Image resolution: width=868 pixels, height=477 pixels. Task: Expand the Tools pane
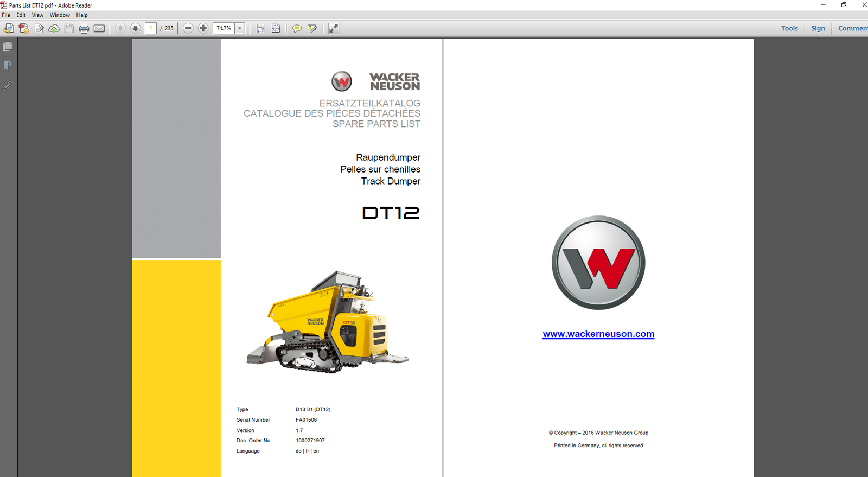[x=789, y=28]
